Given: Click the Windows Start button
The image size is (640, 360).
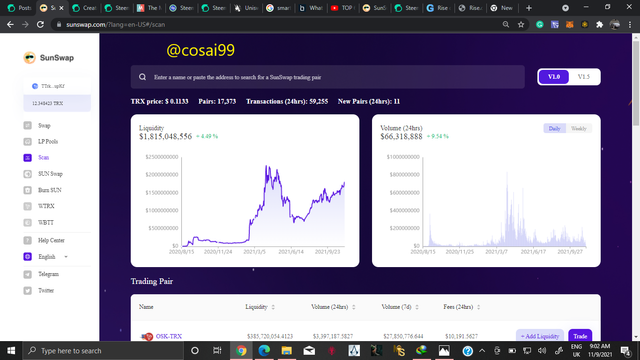Looking at the screenshot, I should [x=11, y=351].
